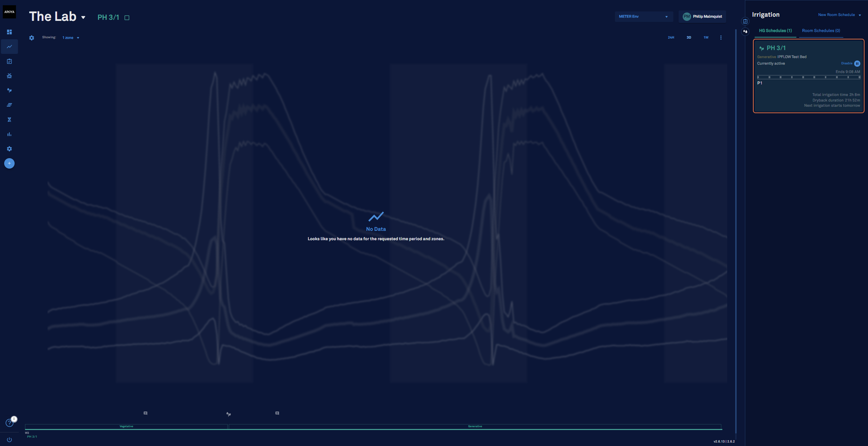Image resolution: width=868 pixels, height=446 pixels.
Task: Open the plant sprout icon in sidebar
Action: (x=9, y=90)
